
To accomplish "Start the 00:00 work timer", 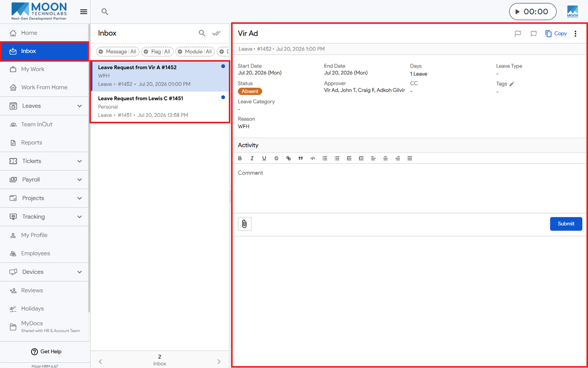I will (x=532, y=11).
